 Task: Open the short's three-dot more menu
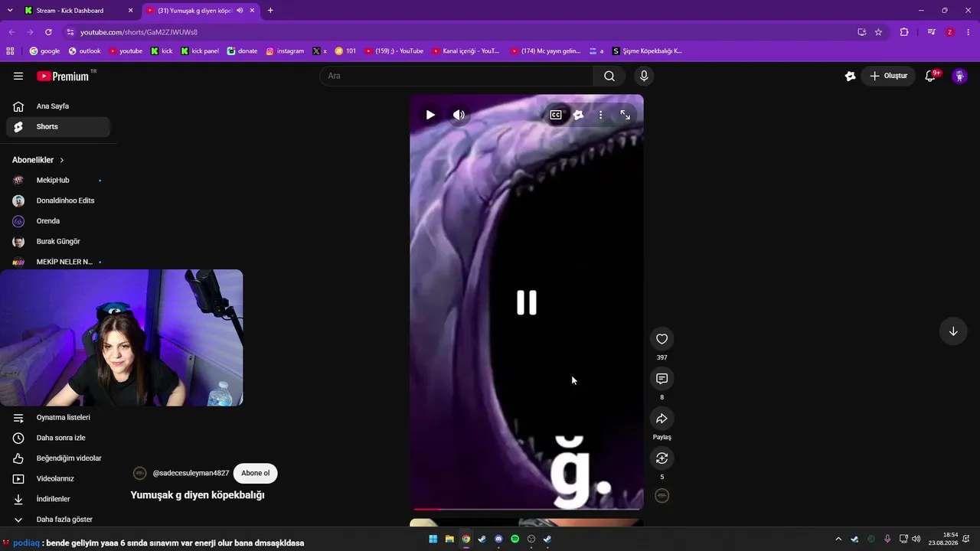pyautogui.click(x=601, y=115)
